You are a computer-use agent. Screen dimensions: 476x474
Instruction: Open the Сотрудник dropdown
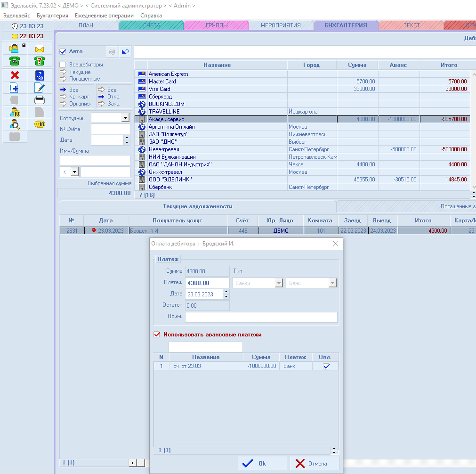tap(125, 118)
